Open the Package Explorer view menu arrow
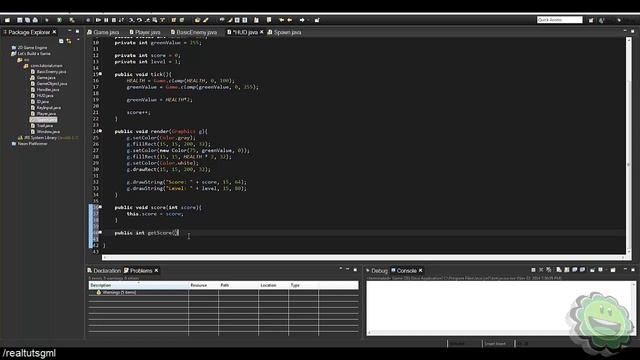 pos(78,40)
